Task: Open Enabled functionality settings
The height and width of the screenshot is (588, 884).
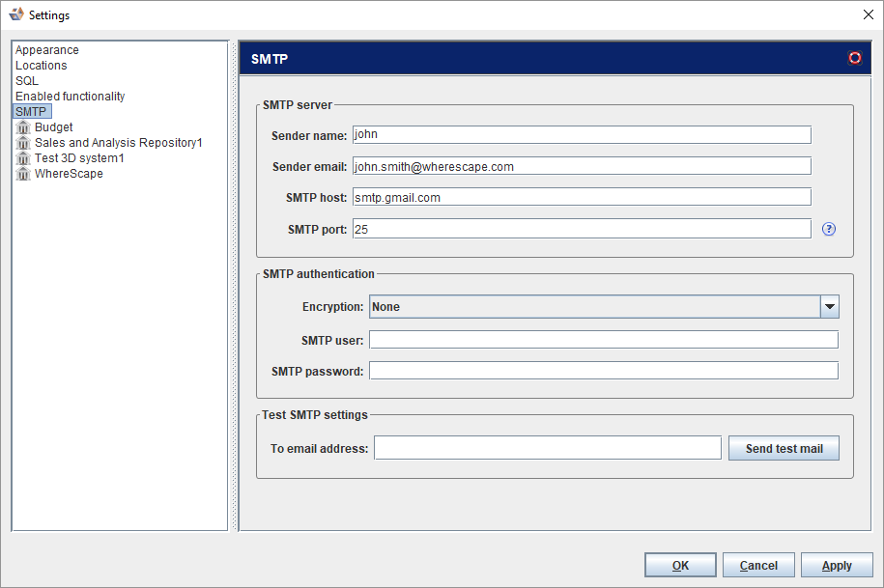Action: pyautogui.click(x=70, y=97)
